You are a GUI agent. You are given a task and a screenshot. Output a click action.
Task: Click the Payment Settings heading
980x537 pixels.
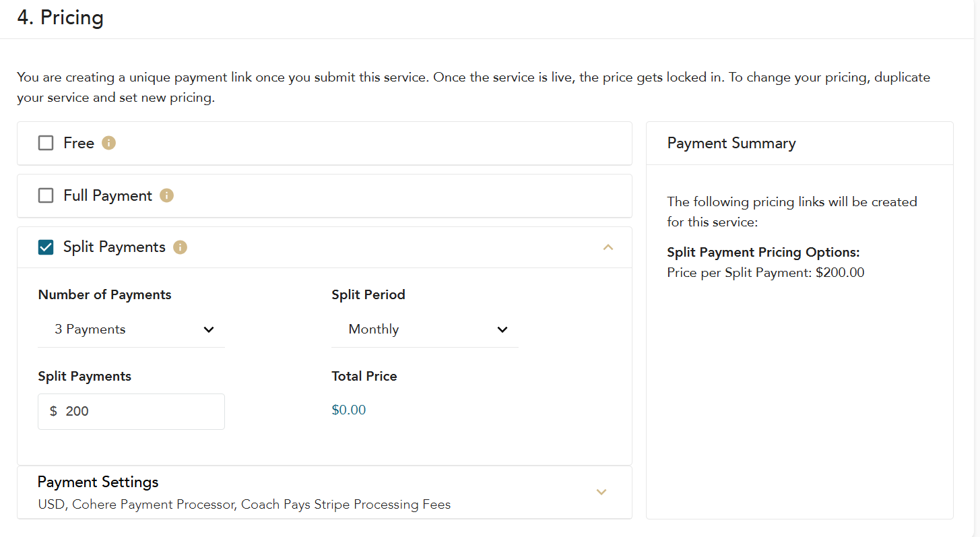pyautogui.click(x=98, y=482)
